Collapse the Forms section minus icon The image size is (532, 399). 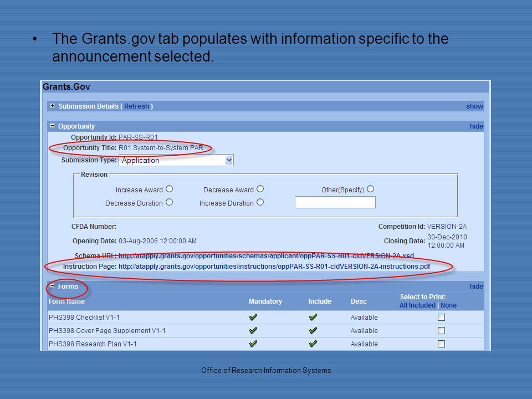(x=52, y=286)
